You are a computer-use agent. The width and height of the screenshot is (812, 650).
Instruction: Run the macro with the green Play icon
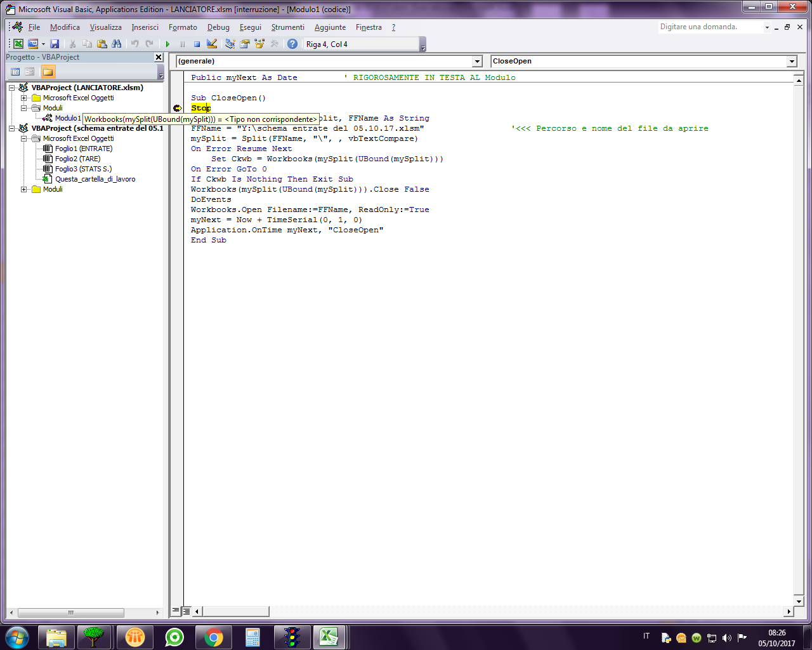(x=167, y=44)
